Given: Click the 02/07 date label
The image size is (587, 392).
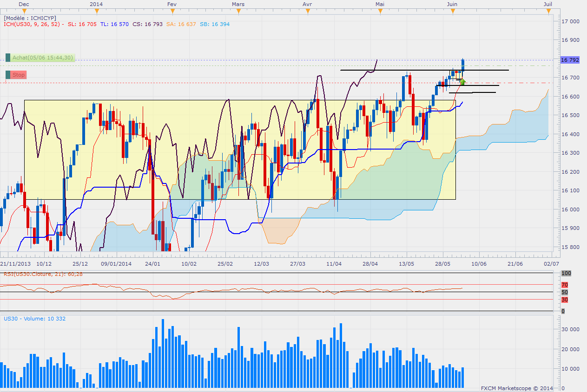Looking at the screenshot, I should pos(551,263).
